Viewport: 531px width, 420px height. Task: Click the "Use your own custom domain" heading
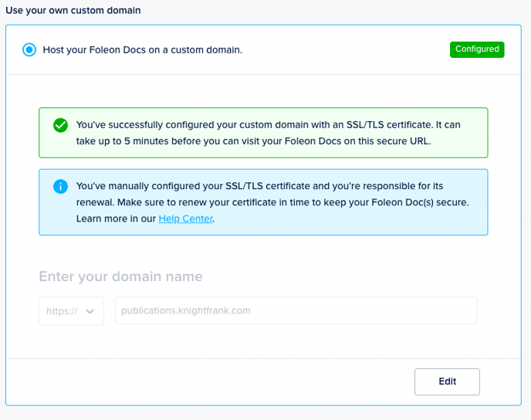(73, 10)
